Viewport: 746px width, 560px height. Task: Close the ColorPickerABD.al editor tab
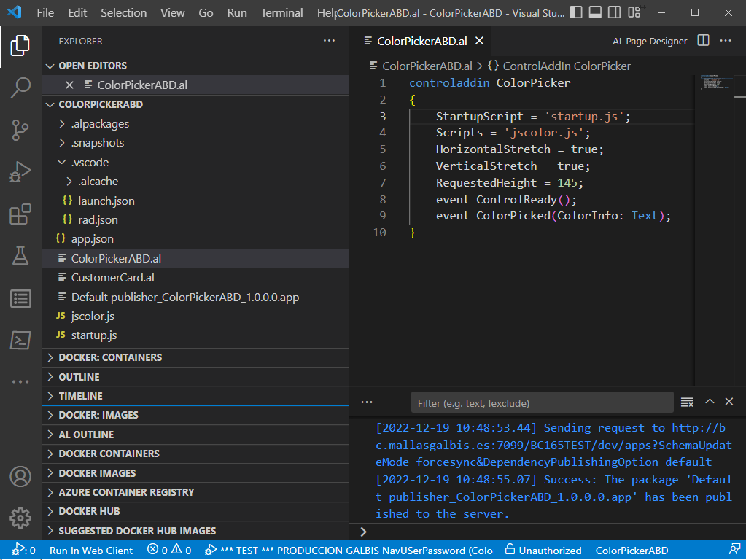point(480,41)
